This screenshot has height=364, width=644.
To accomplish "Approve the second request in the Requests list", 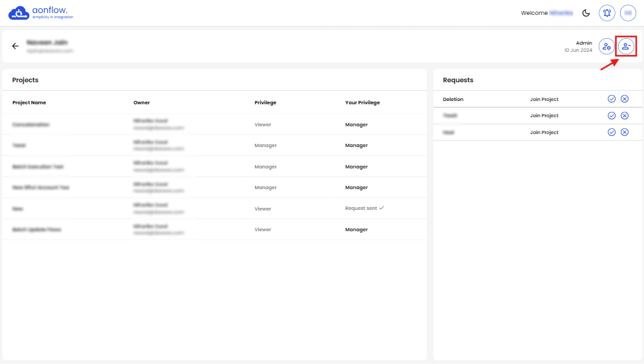I will [x=612, y=116].
